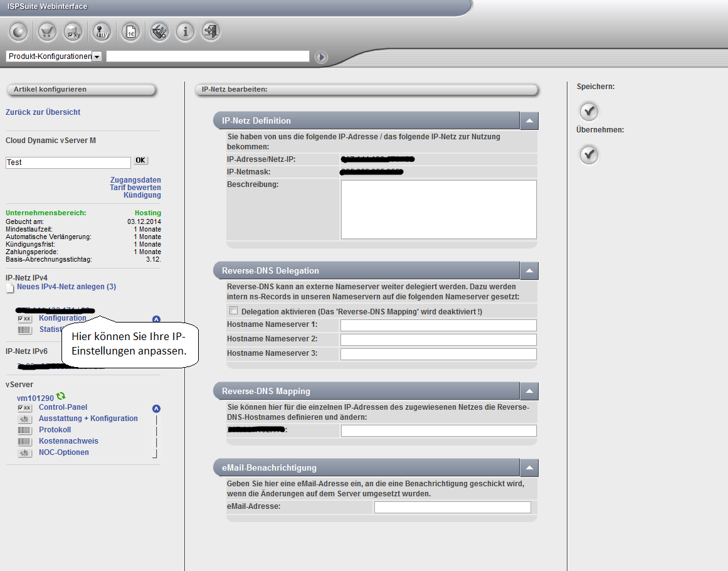The width and height of the screenshot is (728, 571).
Task: Click the Speichern checkmark icon
Action: point(589,112)
